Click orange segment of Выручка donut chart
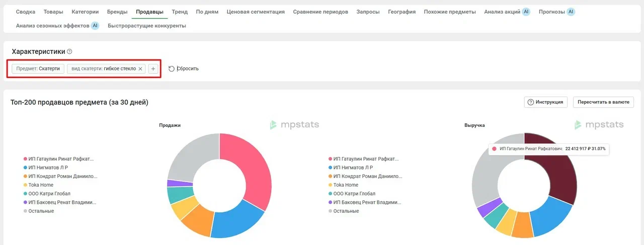 pyautogui.click(x=522, y=225)
